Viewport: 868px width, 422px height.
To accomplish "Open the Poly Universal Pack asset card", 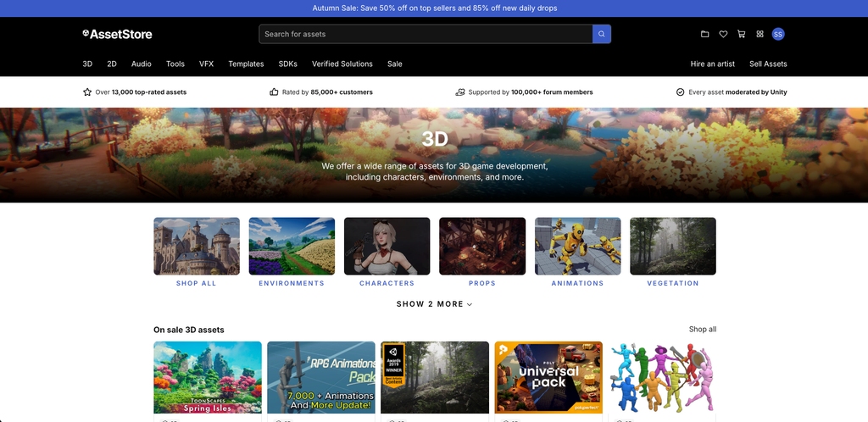I will point(548,377).
